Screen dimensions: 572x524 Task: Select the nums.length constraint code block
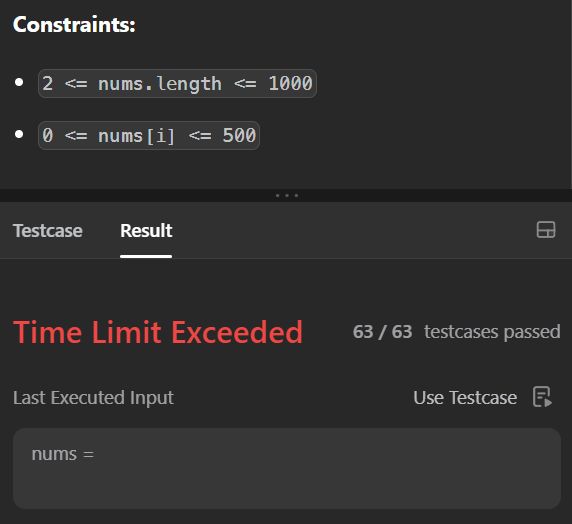click(177, 84)
